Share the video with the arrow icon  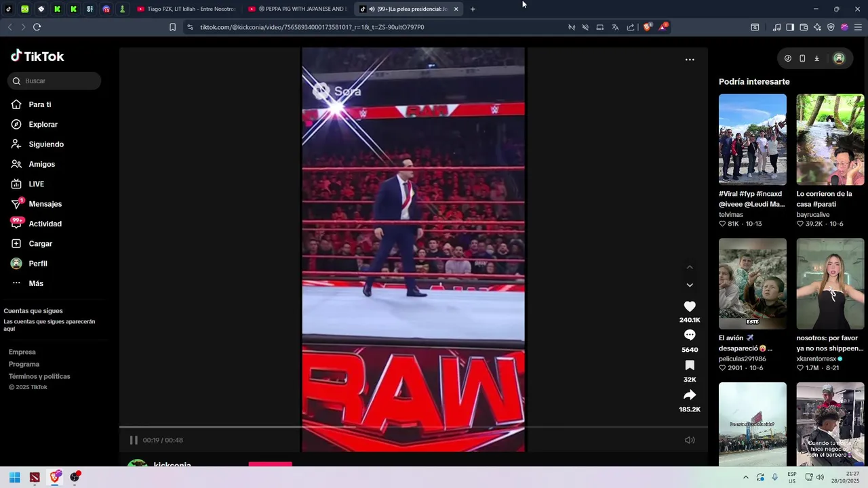690,395
